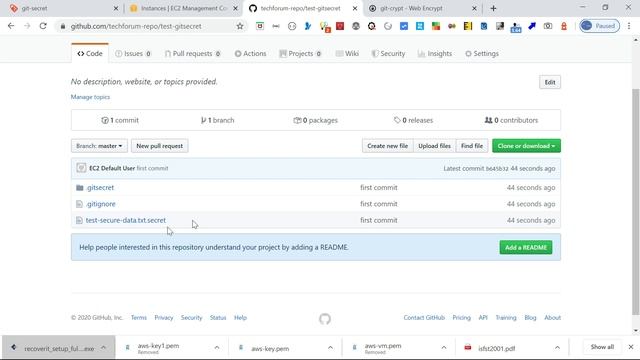Open Blog footer link
The width and height of the screenshot is (640, 360).
tap(530, 318)
